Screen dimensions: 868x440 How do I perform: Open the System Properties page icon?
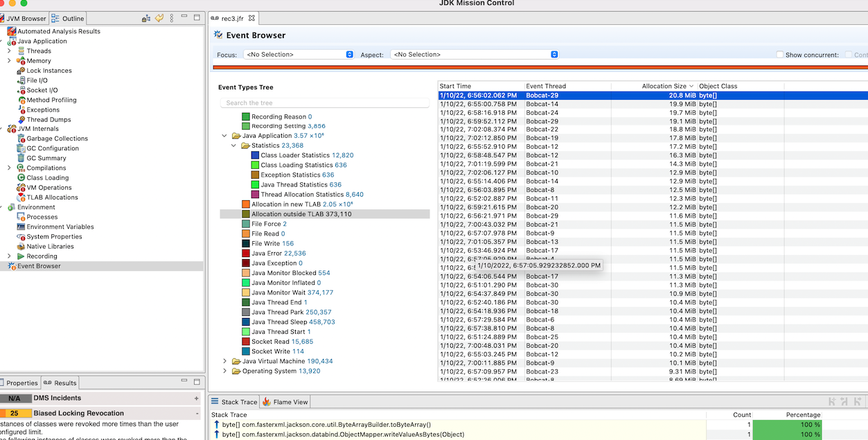(21, 236)
